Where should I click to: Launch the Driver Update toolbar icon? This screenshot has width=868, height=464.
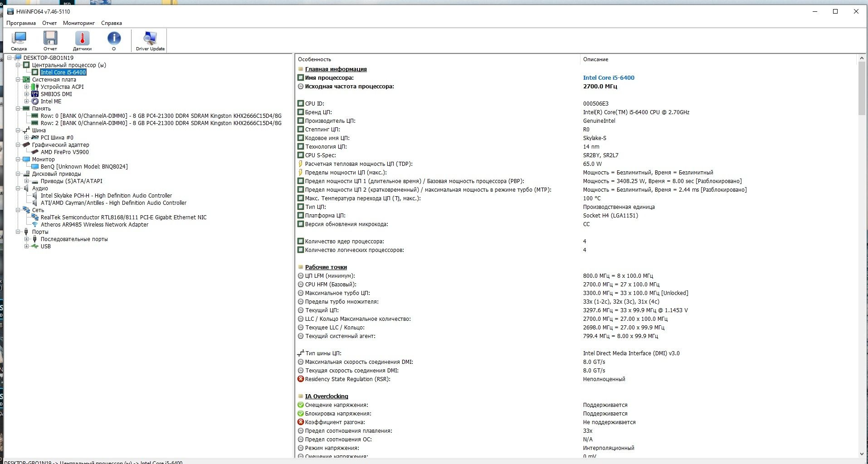tap(150, 41)
